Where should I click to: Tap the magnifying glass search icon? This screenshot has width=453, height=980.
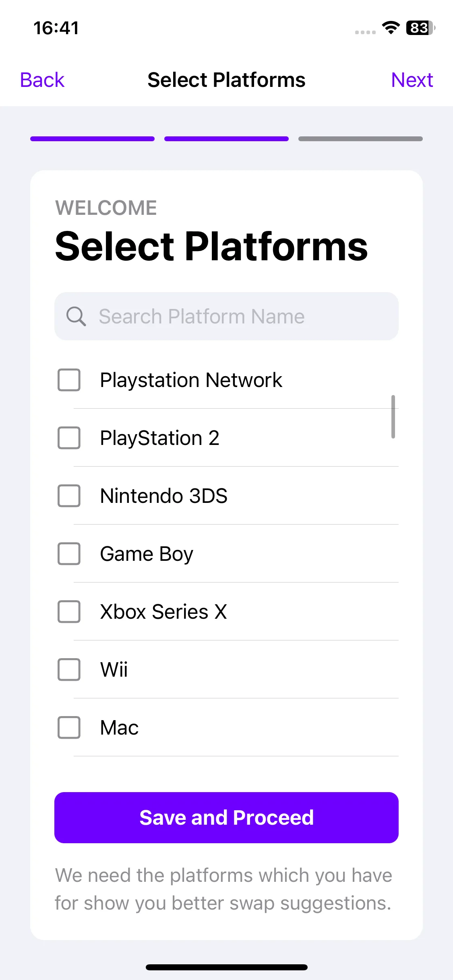click(76, 316)
